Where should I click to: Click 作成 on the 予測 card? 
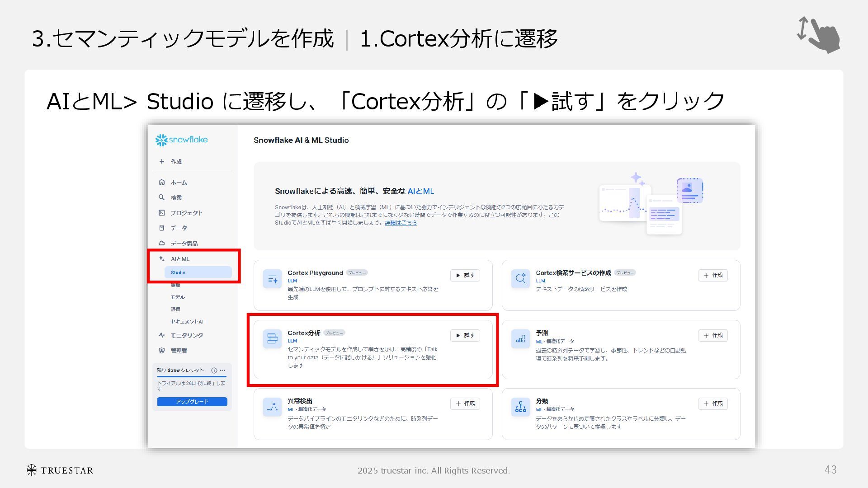click(713, 335)
